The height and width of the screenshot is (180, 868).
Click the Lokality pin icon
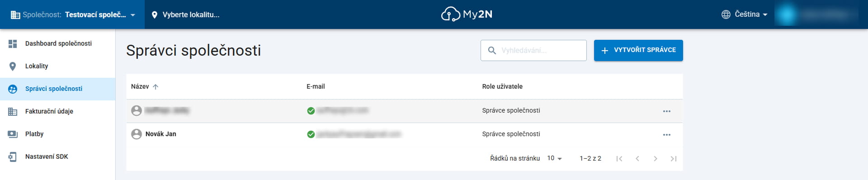click(x=13, y=66)
